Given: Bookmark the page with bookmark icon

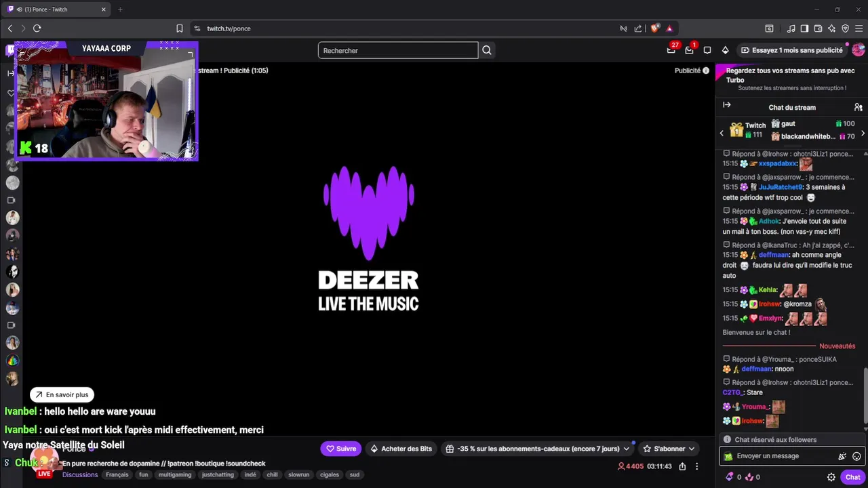Looking at the screenshot, I should [180, 28].
